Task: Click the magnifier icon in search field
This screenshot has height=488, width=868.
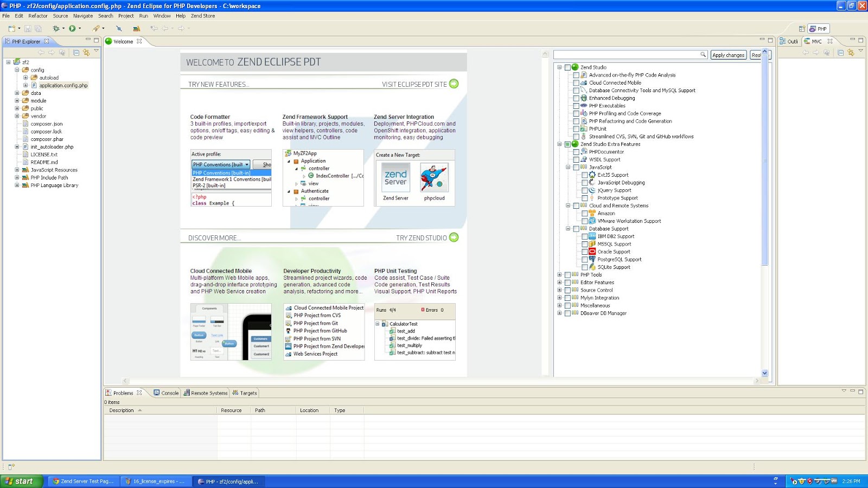Action: (x=703, y=55)
